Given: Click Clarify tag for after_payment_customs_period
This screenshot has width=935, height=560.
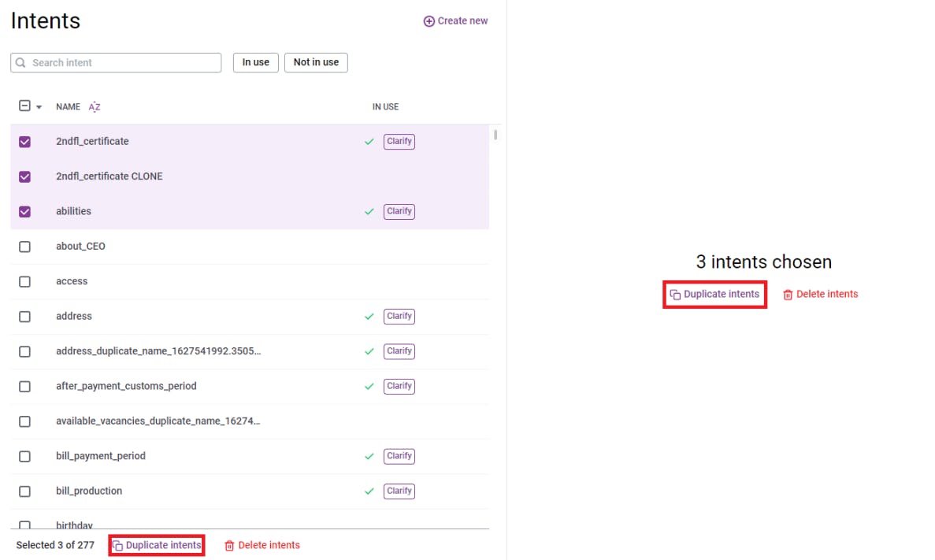Looking at the screenshot, I should point(399,386).
